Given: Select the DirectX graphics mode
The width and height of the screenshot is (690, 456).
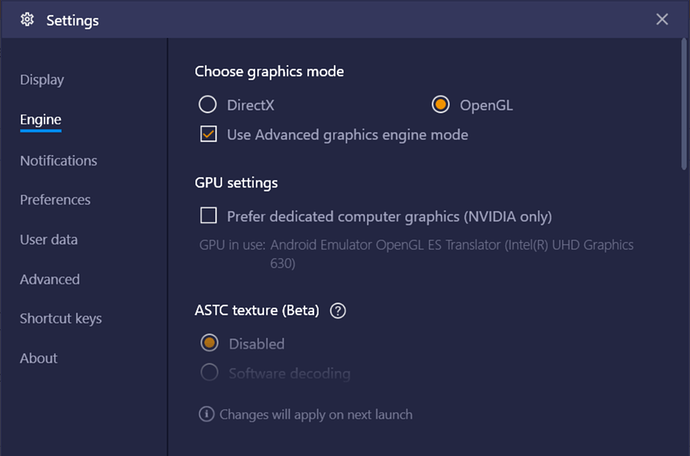Looking at the screenshot, I should (208, 104).
